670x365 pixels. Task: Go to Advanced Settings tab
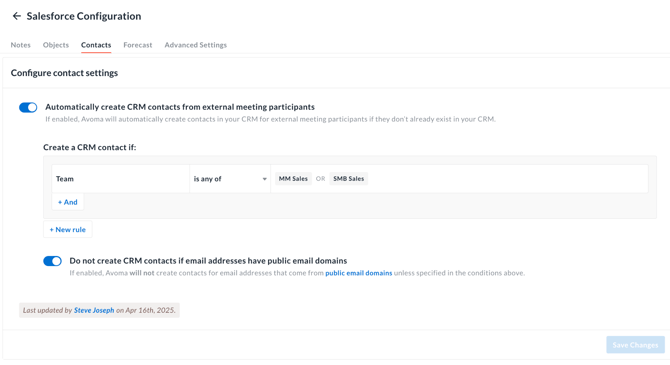click(x=196, y=45)
